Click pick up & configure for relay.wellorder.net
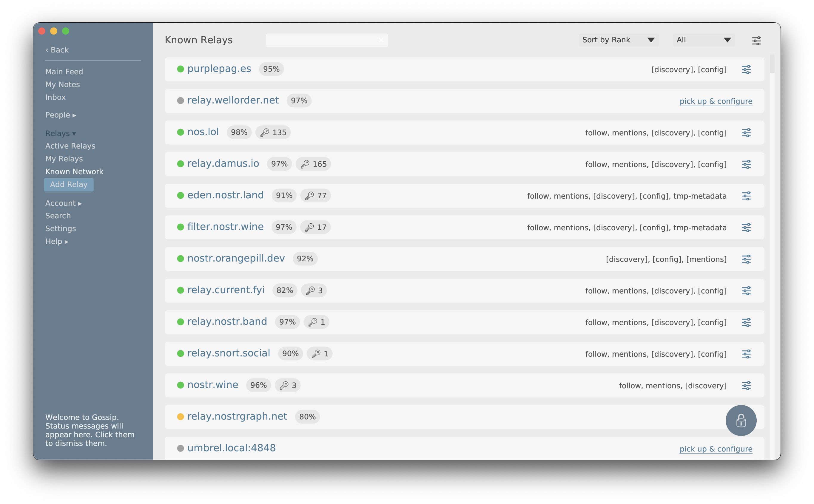Viewport: 814px width, 504px height. [x=716, y=101]
